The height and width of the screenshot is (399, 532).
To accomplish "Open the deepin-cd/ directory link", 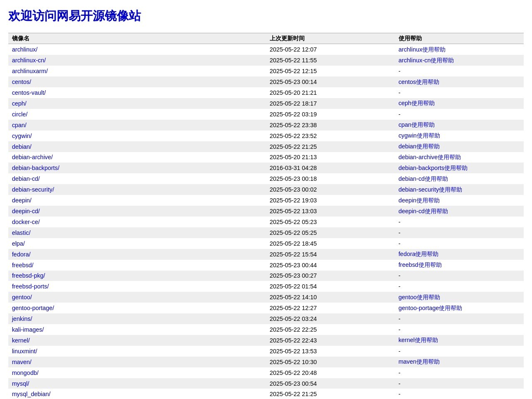I will pyautogui.click(x=26, y=211).
